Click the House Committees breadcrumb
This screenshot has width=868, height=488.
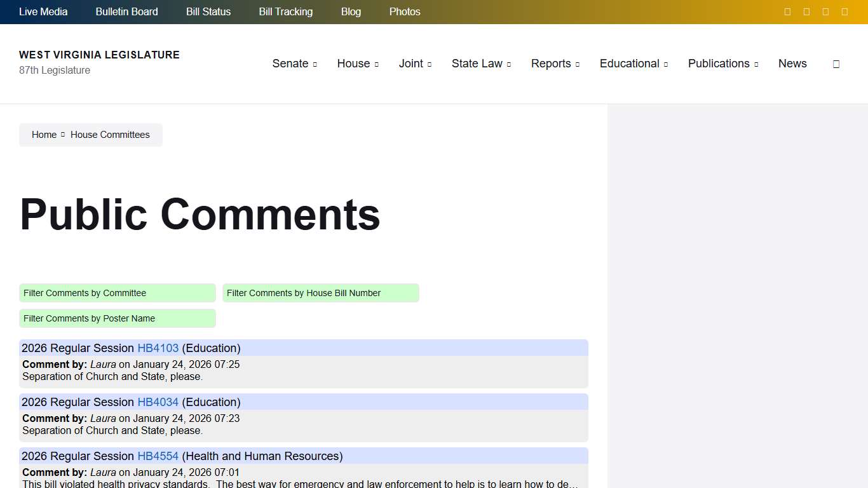point(109,135)
